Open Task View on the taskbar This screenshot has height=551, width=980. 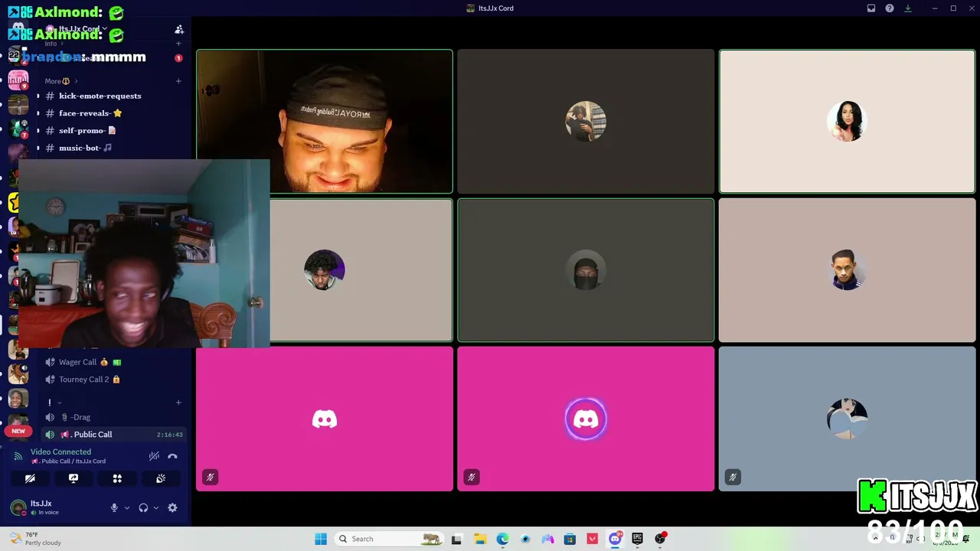tap(457, 539)
